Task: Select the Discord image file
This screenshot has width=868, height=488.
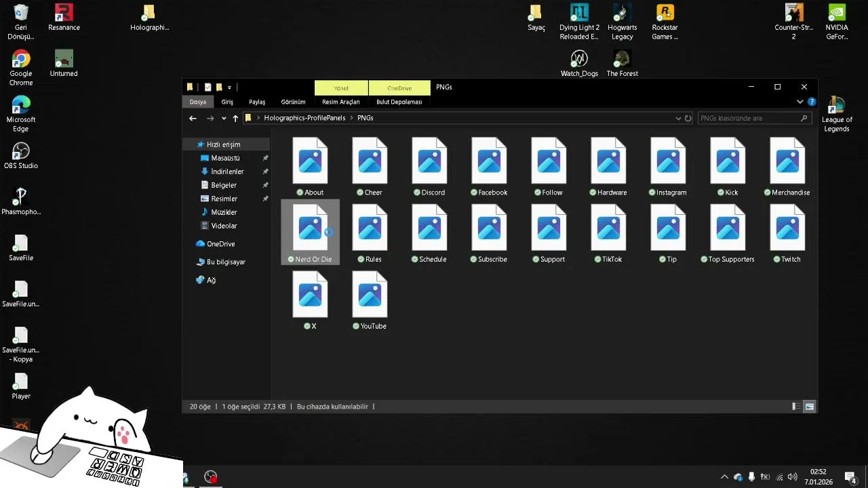Action: pos(429,167)
